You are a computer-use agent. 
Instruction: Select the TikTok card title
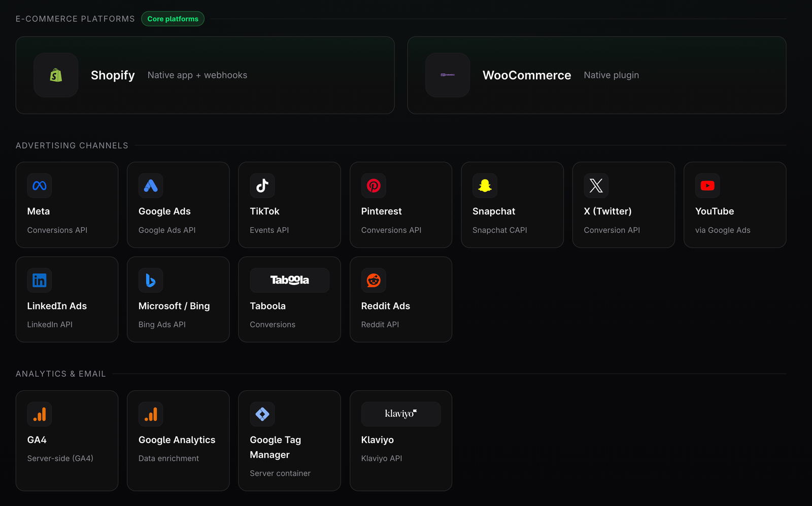pyautogui.click(x=264, y=211)
